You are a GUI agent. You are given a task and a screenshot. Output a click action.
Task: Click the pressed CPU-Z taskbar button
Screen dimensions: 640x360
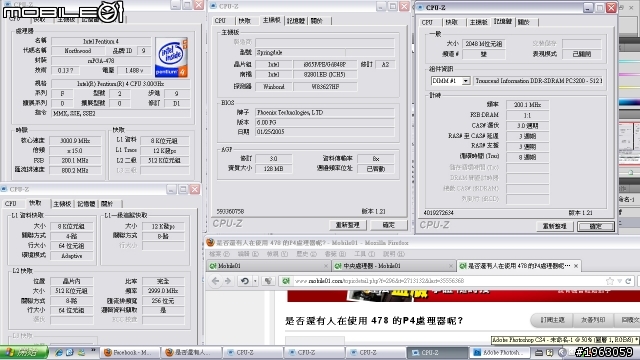pos(437,353)
